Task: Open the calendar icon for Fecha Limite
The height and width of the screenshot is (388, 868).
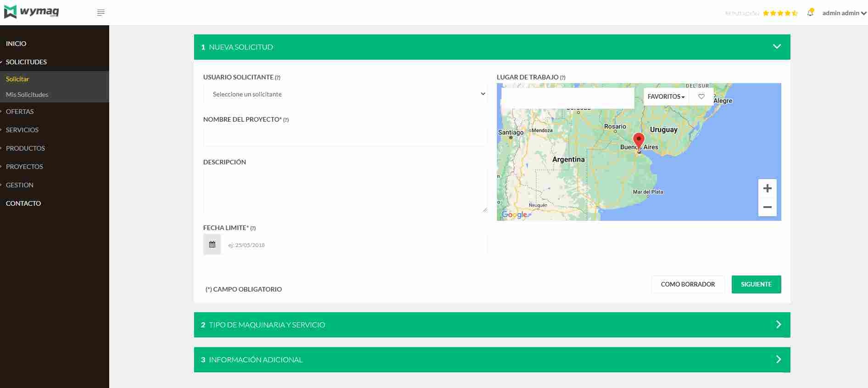Action: click(212, 245)
